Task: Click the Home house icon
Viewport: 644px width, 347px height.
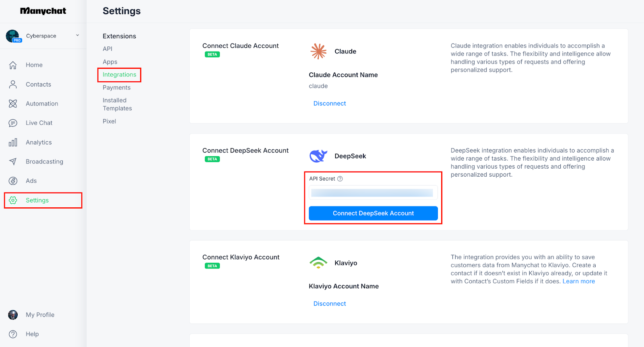Action: tap(13, 65)
